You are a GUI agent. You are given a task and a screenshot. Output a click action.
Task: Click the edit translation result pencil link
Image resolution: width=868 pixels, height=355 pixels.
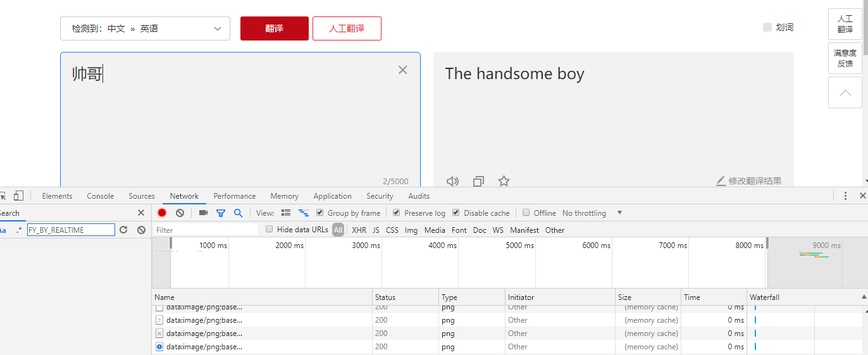(x=749, y=181)
